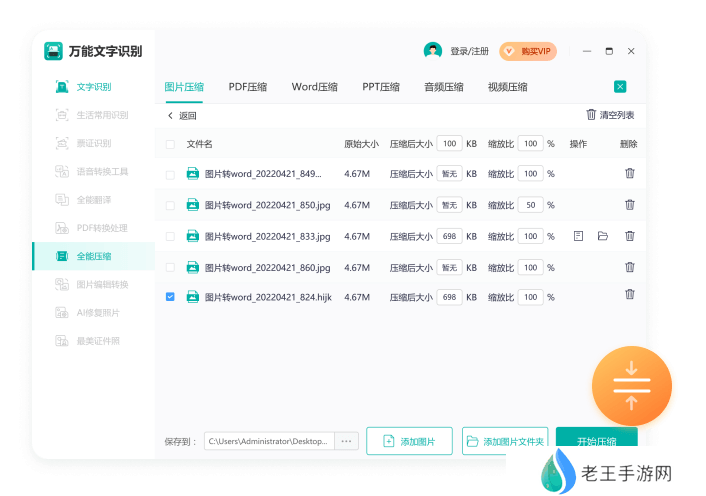The height and width of the screenshot is (496, 706).
Task: View document icon for 图片转word_20220421_833.jpg
Action: click(x=578, y=236)
